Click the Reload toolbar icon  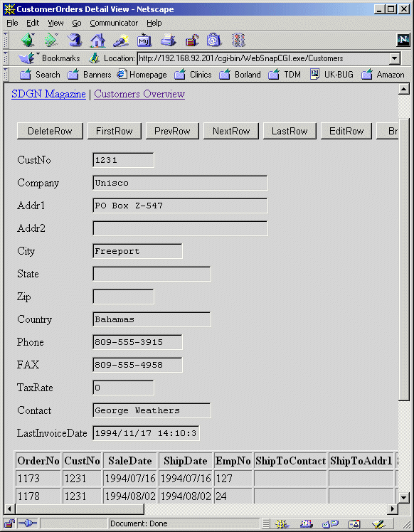click(74, 40)
